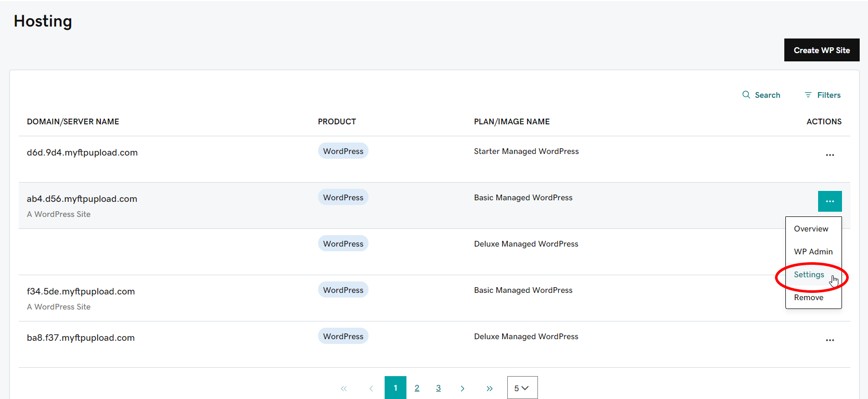Click Deluxe Managed WordPress in unnamed row
Viewport: 868px width, 399px height.
(x=526, y=244)
